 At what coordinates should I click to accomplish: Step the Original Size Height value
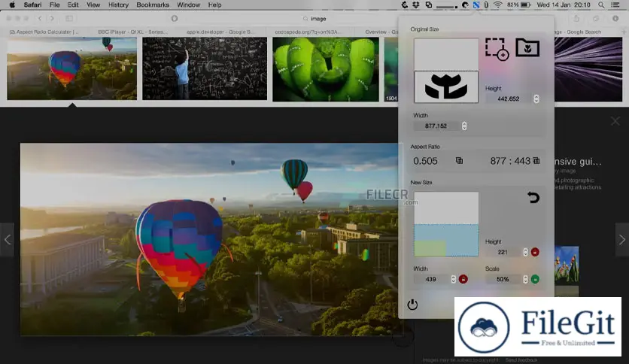click(536, 99)
